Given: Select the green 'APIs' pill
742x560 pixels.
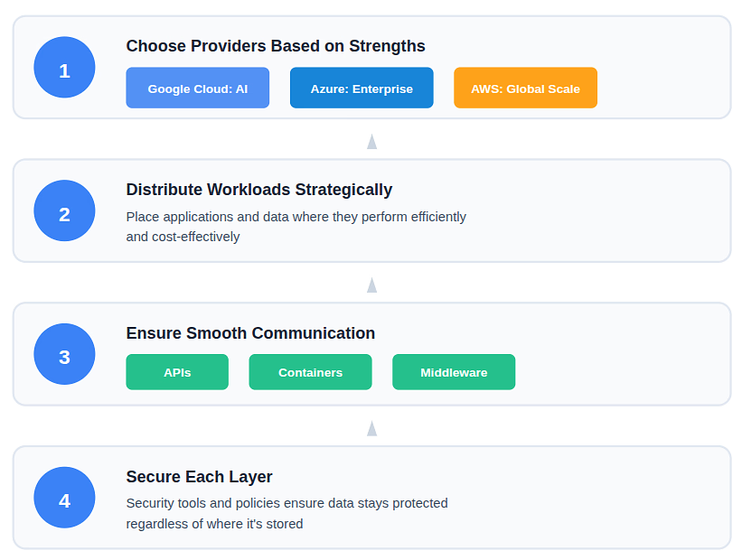Looking at the screenshot, I should (177, 371).
